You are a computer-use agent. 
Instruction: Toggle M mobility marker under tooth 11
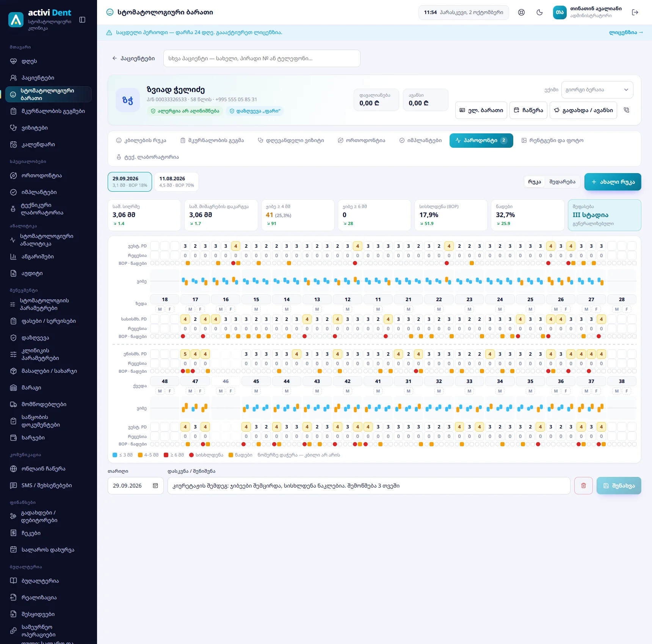coord(378,309)
